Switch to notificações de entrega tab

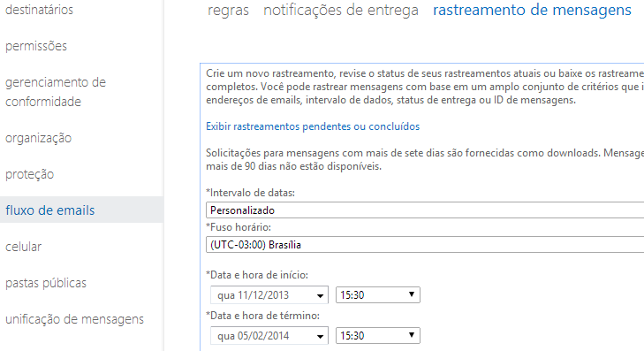pyautogui.click(x=341, y=10)
